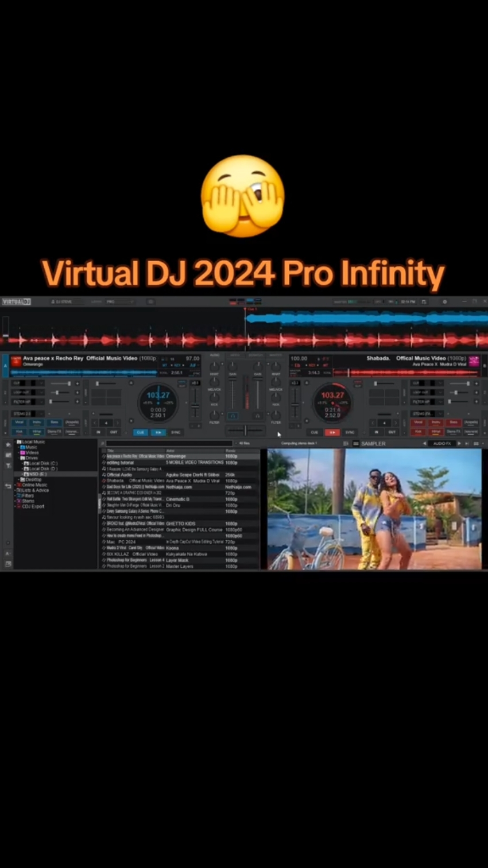This screenshot has width=488, height=868.
Task: Click the folders icon in the left sidebar
Action: point(8,455)
